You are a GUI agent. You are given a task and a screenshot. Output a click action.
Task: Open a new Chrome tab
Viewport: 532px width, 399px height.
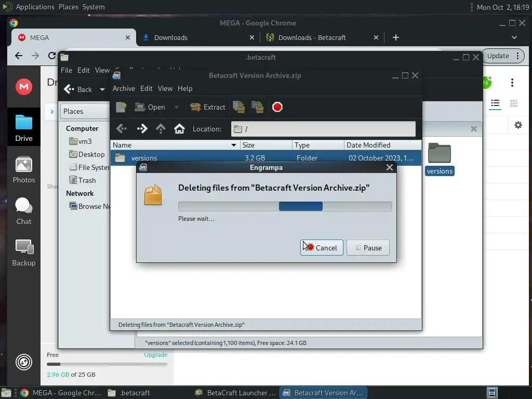coord(395,37)
